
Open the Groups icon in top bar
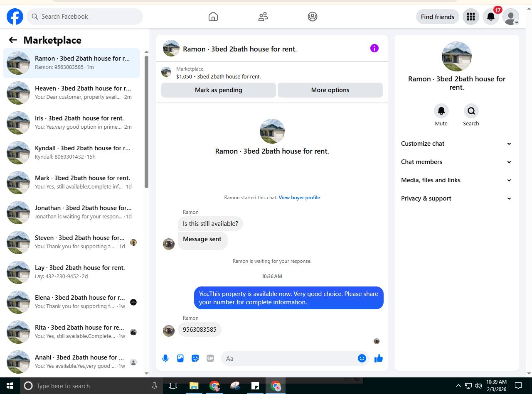[313, 17]
